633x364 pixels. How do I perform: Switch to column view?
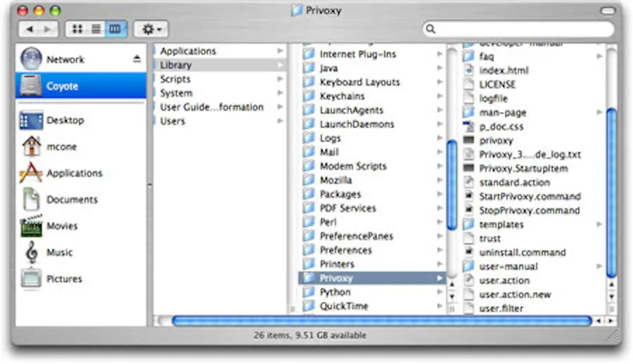click(x=115, y=29)
